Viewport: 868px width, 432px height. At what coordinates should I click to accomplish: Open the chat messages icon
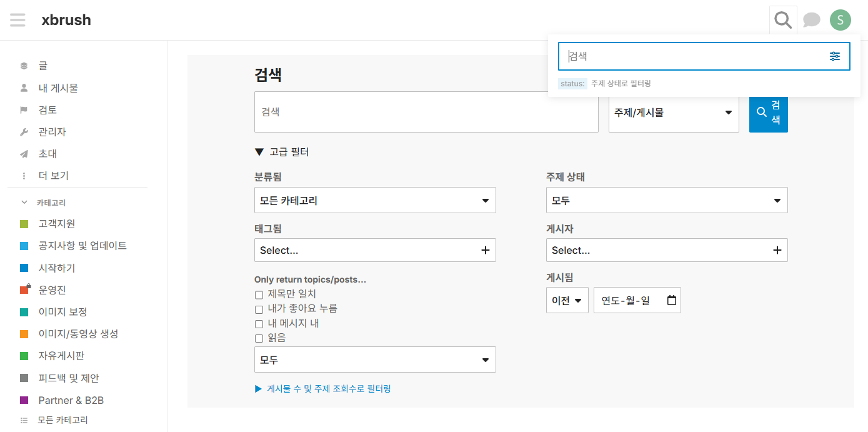(x=811, y=19)
